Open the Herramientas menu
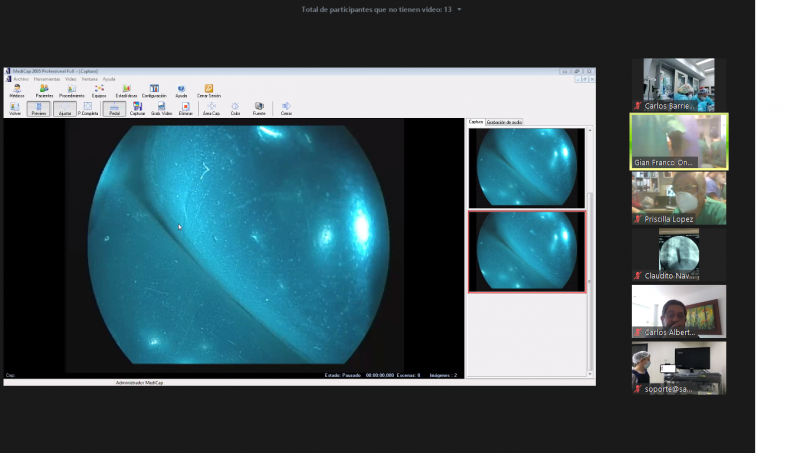The width and height of the screenshot is (800, 453). click(46, 79)
